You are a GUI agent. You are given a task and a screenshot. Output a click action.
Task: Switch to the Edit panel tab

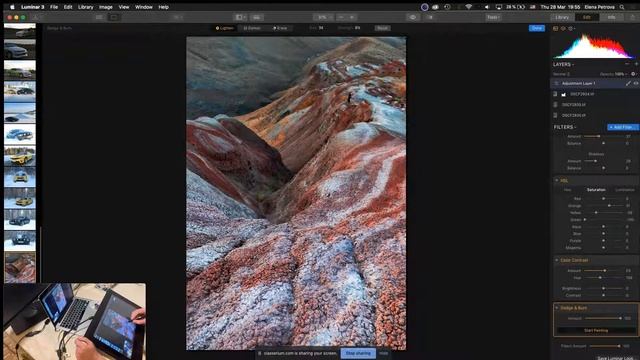click(x=587, y=17)
